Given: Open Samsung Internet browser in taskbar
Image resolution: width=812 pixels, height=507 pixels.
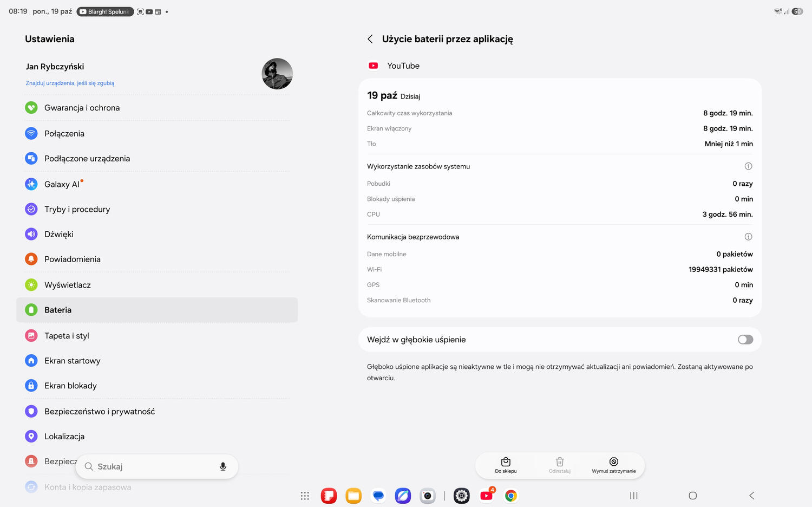Looking at the screenshot, I should click(403, 496).
